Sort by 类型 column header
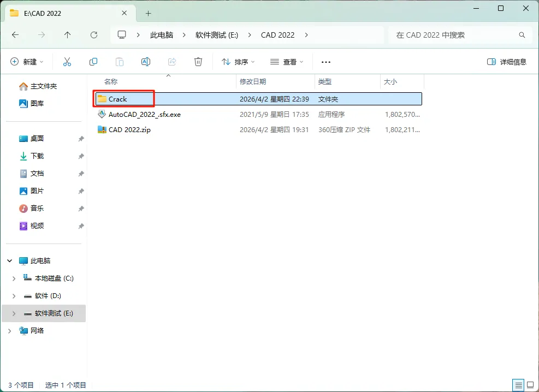 click(325, 82)
